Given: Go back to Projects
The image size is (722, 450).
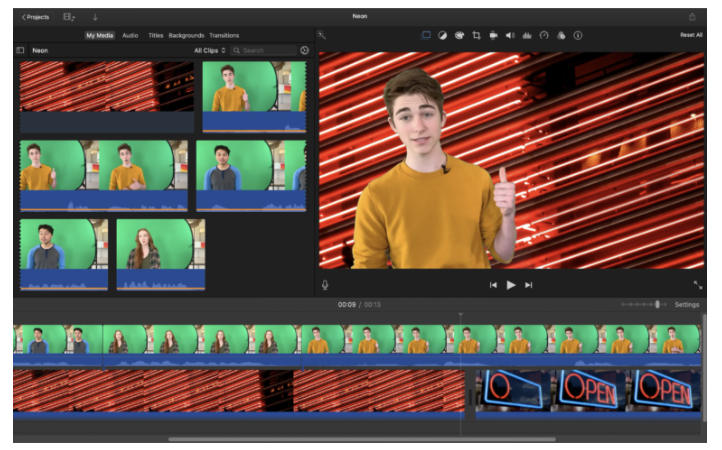Looking at the screenshot, I should (35, 17).
